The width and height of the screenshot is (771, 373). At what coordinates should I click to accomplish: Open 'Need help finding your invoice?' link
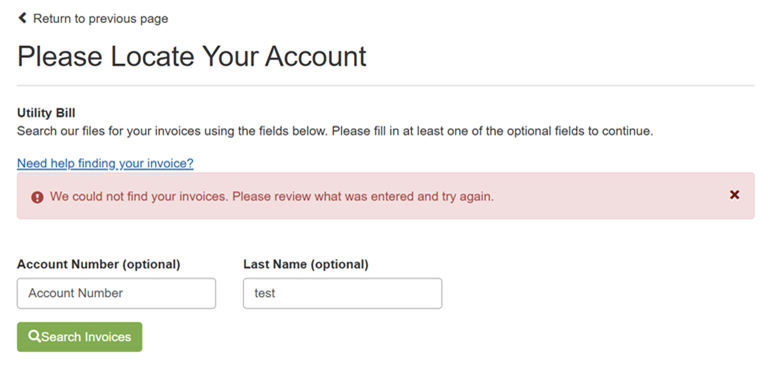tap(105, 163)
